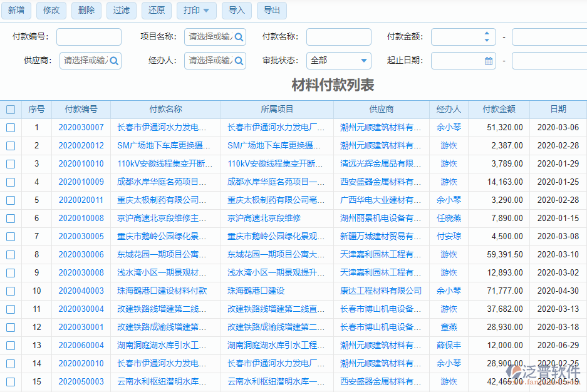Toggle the select-all checkbox in table header
This screenshot has height=392, width=587.
click(11, 109)
